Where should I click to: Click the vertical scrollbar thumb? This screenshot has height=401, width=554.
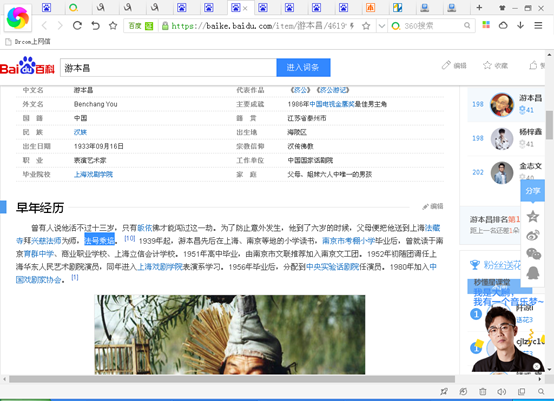coord(549,125)
